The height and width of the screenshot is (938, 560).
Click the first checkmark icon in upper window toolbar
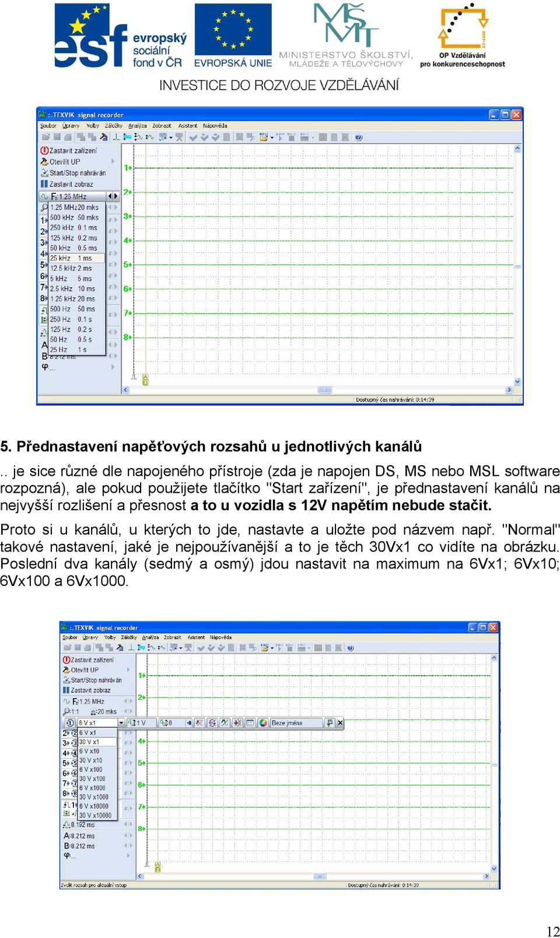pyautogui.click(x=193, y=137)
